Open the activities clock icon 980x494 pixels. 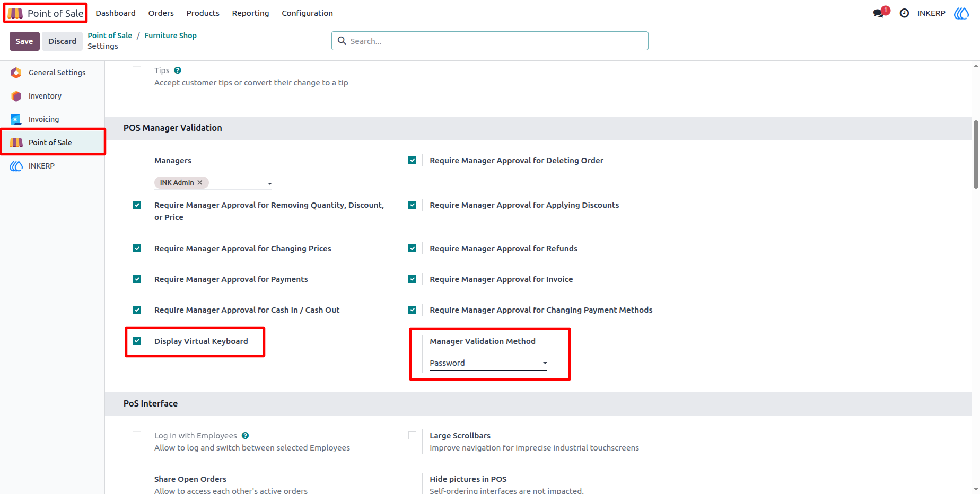(904, 13)
